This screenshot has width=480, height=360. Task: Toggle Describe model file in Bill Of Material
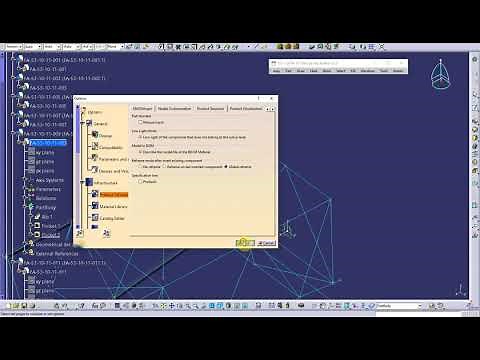(140, 152)
